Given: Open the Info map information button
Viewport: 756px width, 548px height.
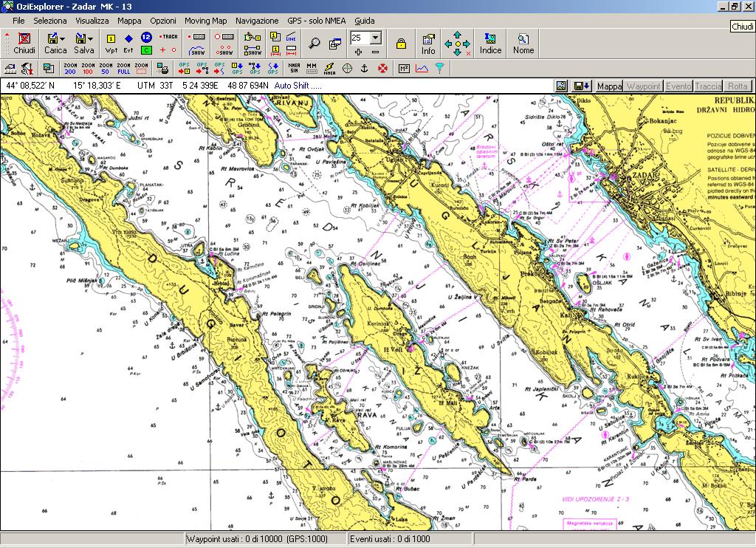Looking at the screenshot, I should [x=428, y=44].
